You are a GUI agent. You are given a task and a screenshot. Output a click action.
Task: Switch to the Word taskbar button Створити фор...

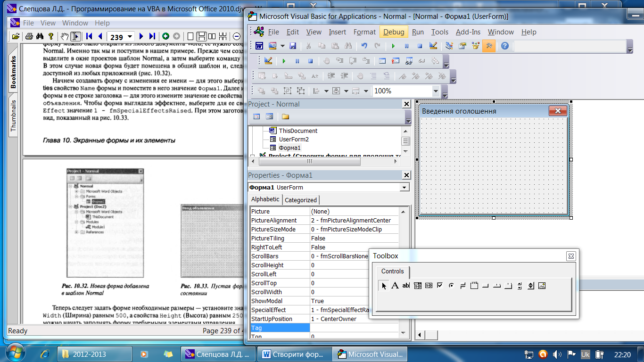294,354
